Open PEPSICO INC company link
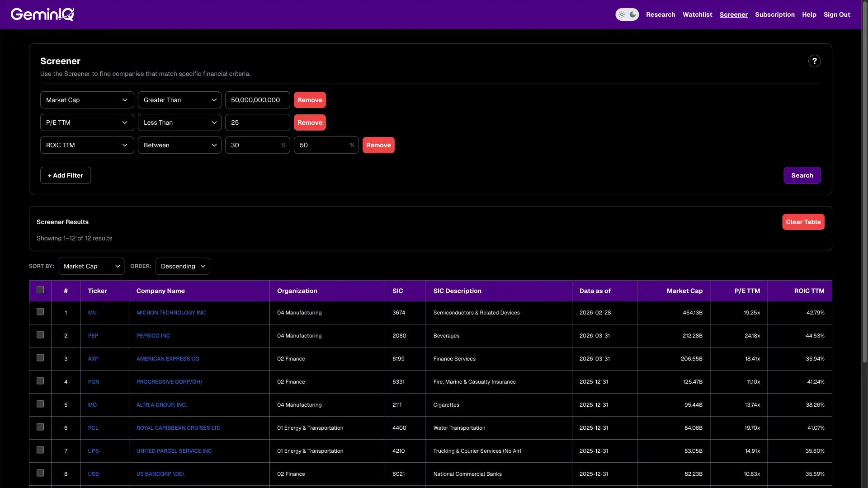Image resolution: width=868 pixels, height=488 pixels. pyautogui.click(x=153, y=336)
